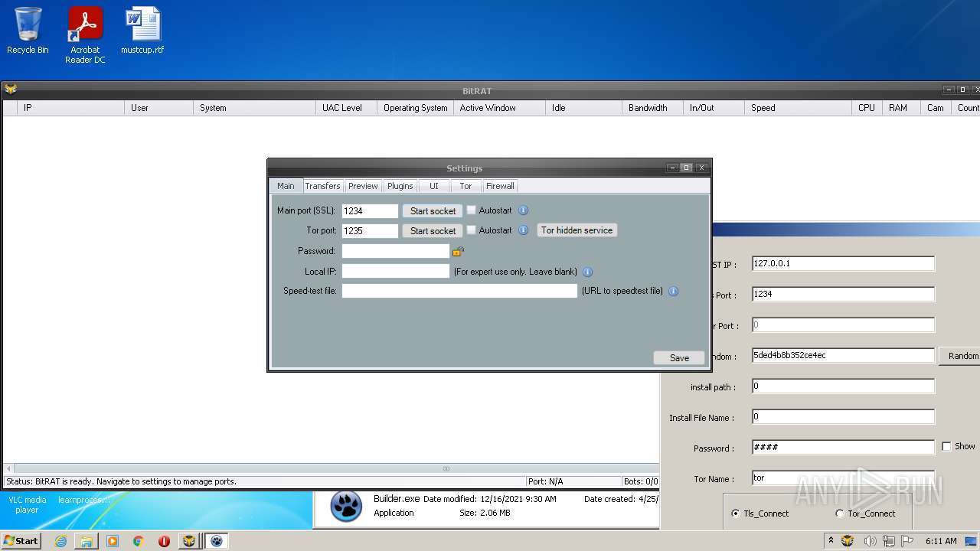
Task: Show info for Tor port Autostart
Action: point(524,230)
